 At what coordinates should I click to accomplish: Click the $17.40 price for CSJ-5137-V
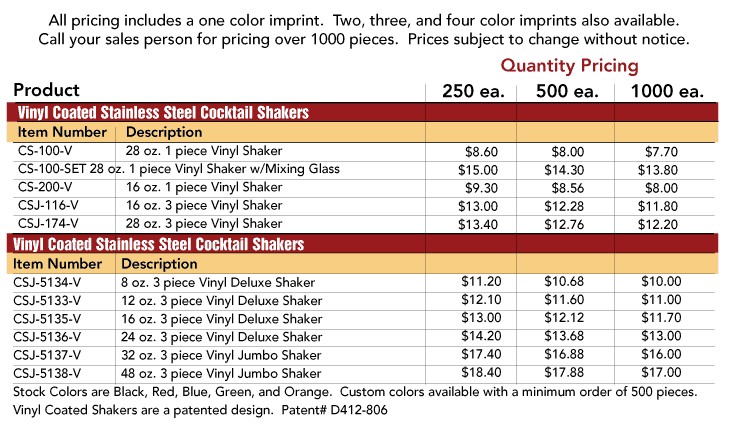(x=481, y=355)
